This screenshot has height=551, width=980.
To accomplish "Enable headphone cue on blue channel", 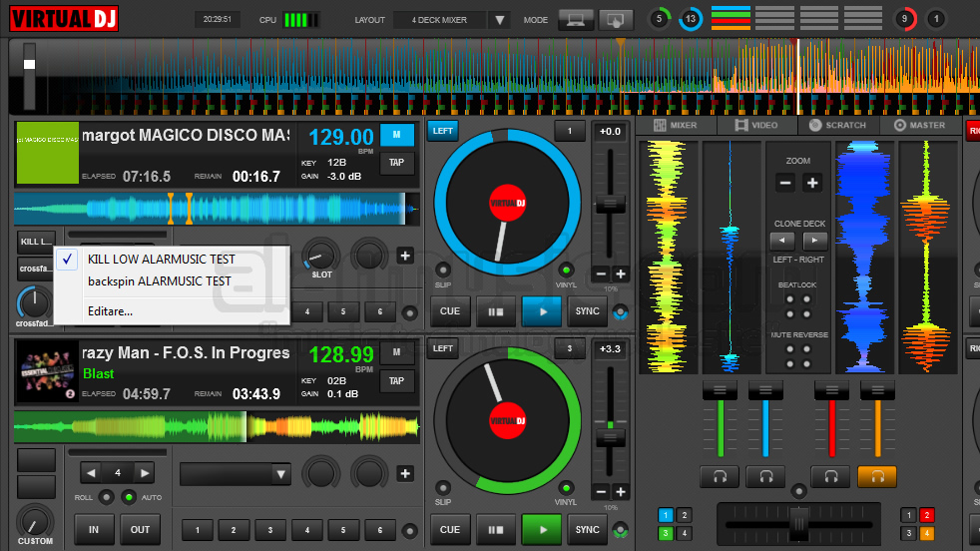I will click(x=766, y=477).
